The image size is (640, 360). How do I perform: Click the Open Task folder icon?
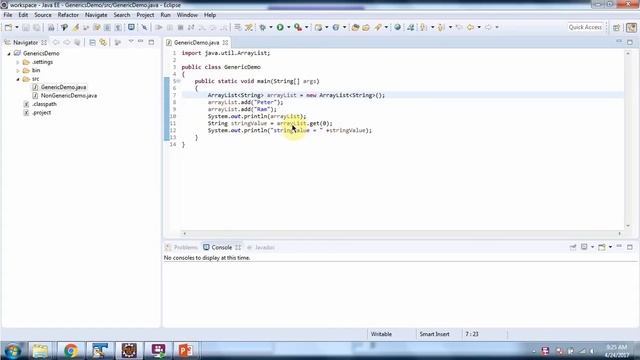pyautogui.click(x=366, y=27)
